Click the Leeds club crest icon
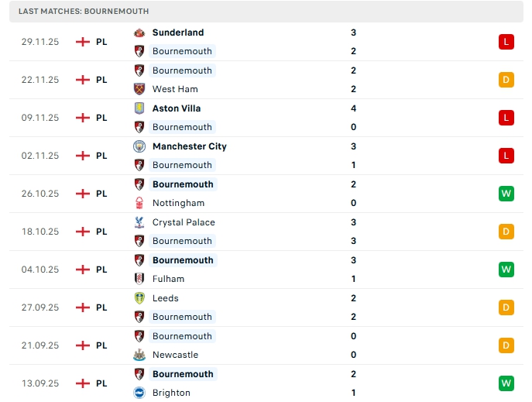This screenshot has height=402, width=532. point(139,298)
